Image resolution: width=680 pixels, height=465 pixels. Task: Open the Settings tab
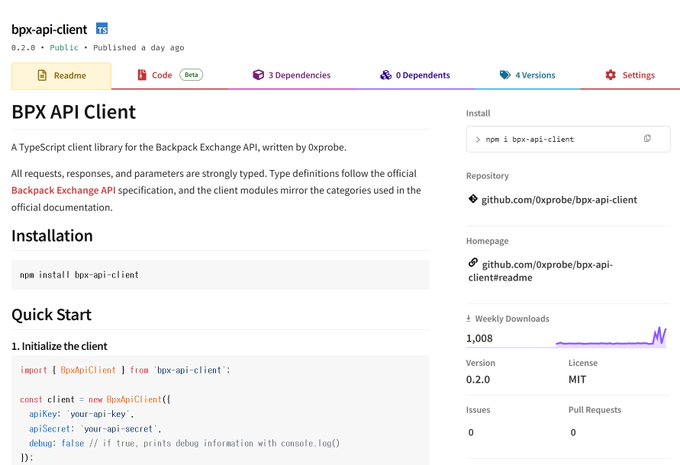(630, 75)
